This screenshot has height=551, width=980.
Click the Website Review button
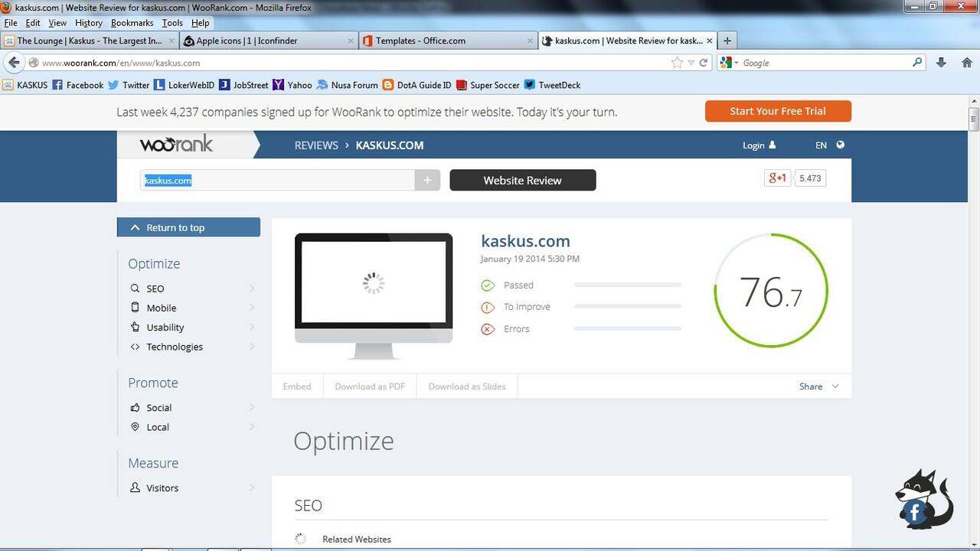tap(522, 181)
